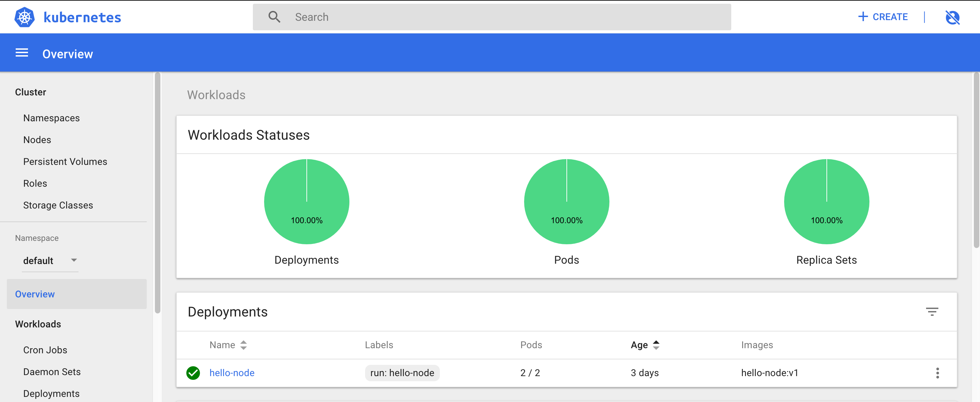Click the CREATE button
Screen dimensions: 980x402
point(883,17)
